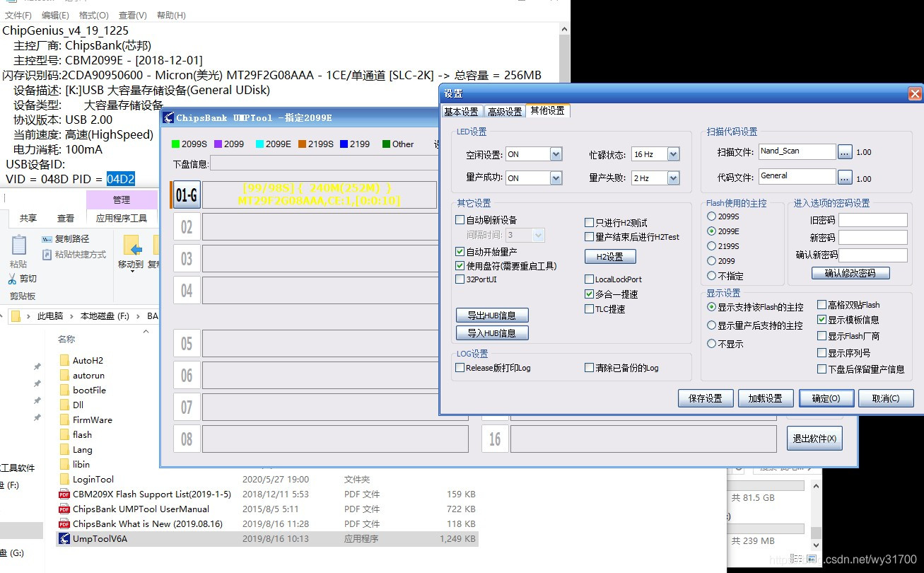Select the 其他设置 tab
The width and height of the screenshot is (924, 573).
(x=547, y=111)
